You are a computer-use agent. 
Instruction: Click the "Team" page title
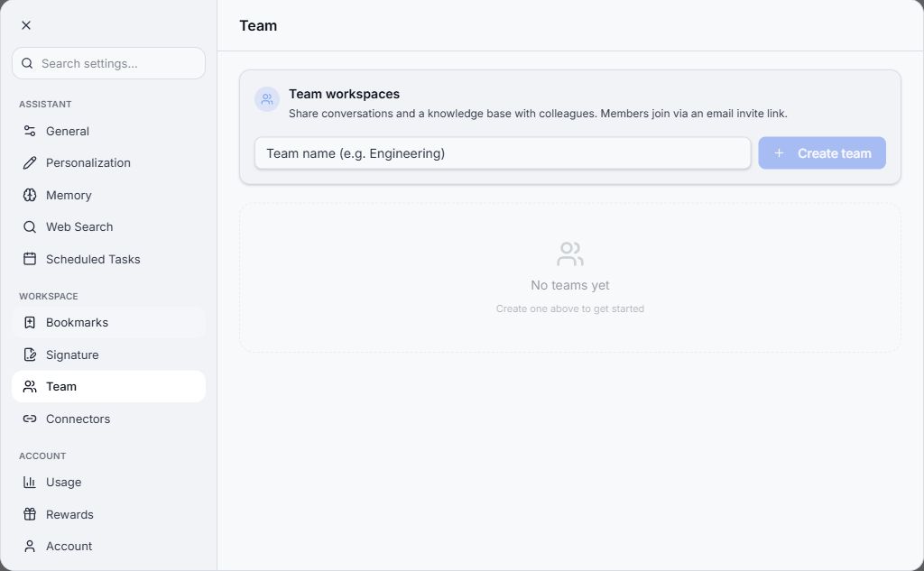258,25
